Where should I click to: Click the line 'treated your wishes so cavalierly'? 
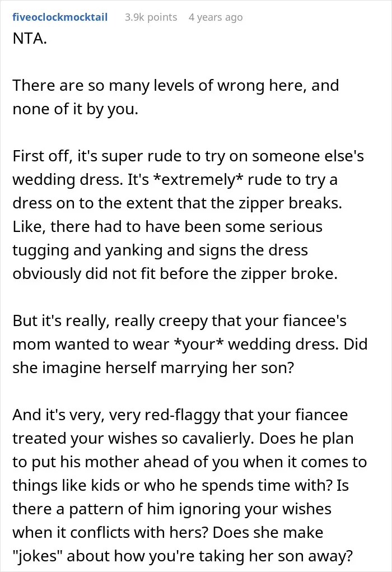click(183, 439)
